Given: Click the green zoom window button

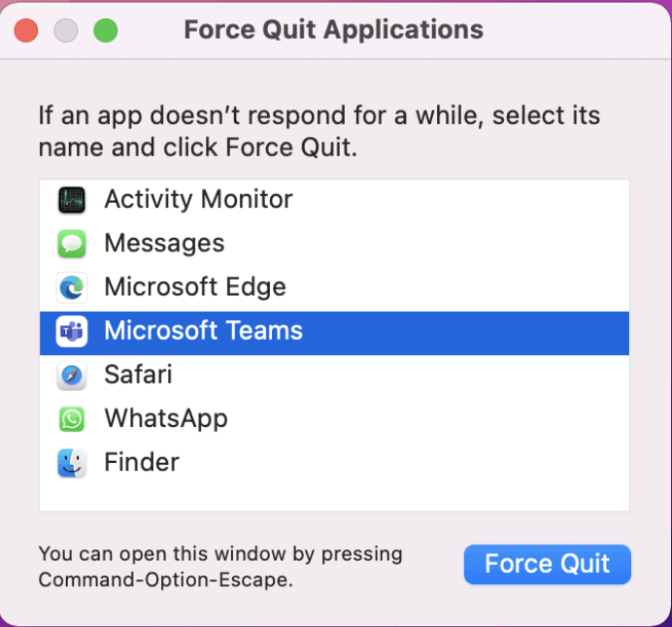Looking at the screenshot, I should coord(106,30).
